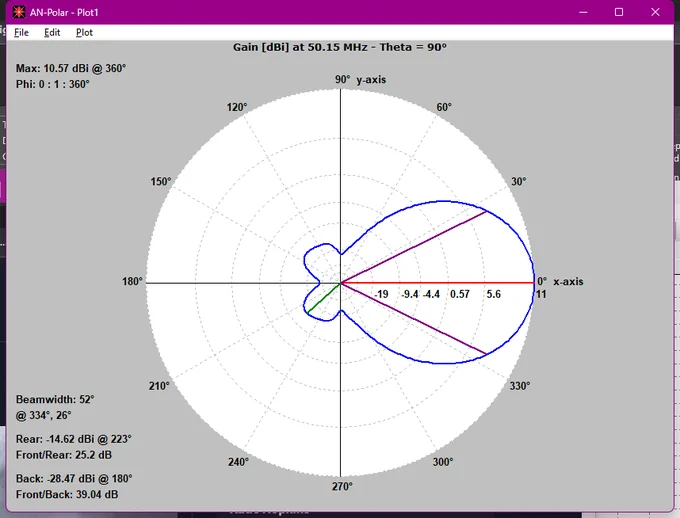Click the 'Back: -28.47 dBi @ 180°' readout
This screenshot has height=518, width=680.
click(x=74, y=479)
